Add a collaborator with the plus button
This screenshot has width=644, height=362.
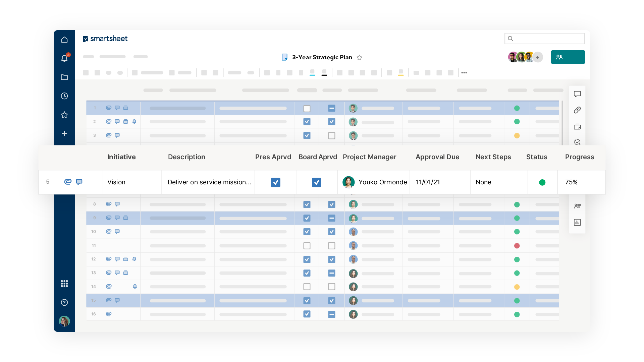click(538, 57)
